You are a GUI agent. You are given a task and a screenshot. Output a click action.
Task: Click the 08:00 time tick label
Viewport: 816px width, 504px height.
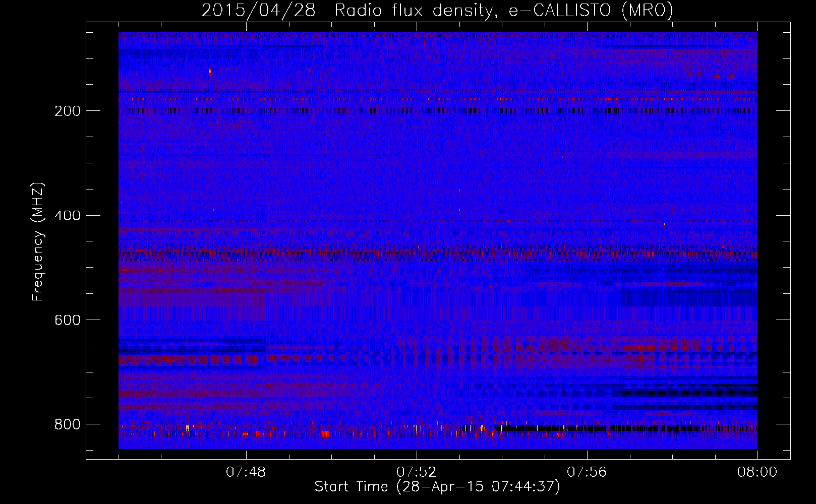click(x=757, y=472)
